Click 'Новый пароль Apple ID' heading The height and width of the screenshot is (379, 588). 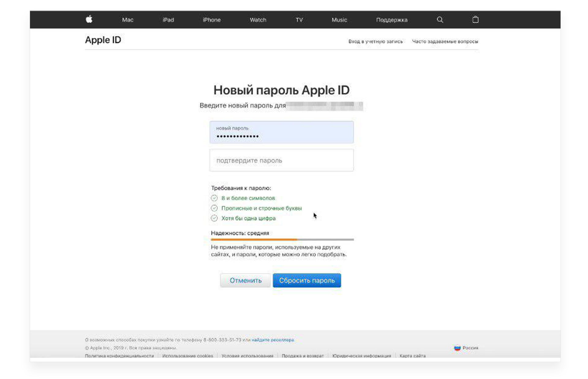281,90
